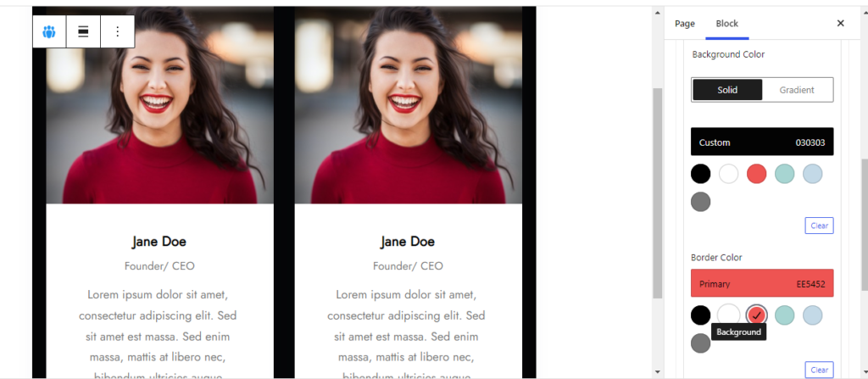868x379 pixels.
Task: Select gray background color swatch
Action: pos(700,202)
